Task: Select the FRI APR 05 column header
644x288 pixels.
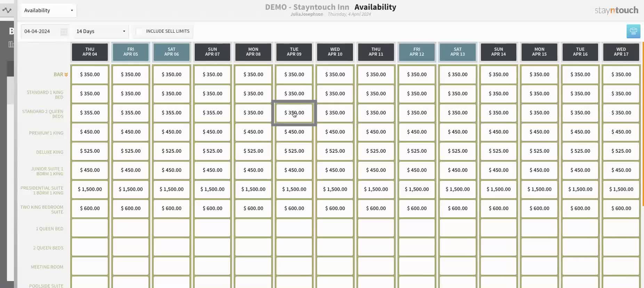Action: [x=131, y=52]
